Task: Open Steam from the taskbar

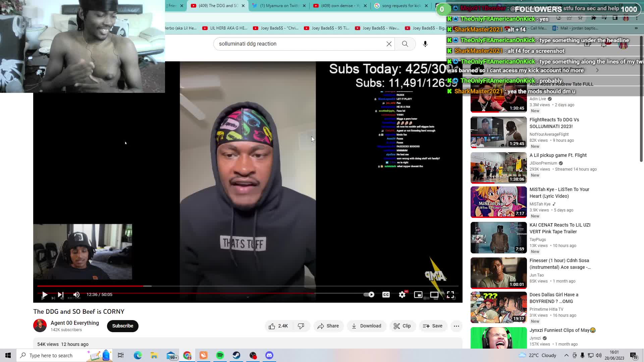Action: click(236, 355)
